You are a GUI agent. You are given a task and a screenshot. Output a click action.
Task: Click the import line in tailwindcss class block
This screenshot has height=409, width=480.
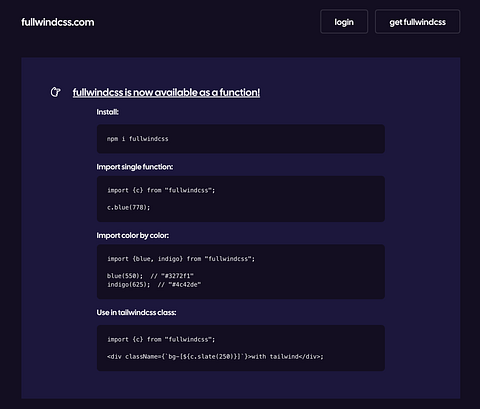[x=161, y=339]
